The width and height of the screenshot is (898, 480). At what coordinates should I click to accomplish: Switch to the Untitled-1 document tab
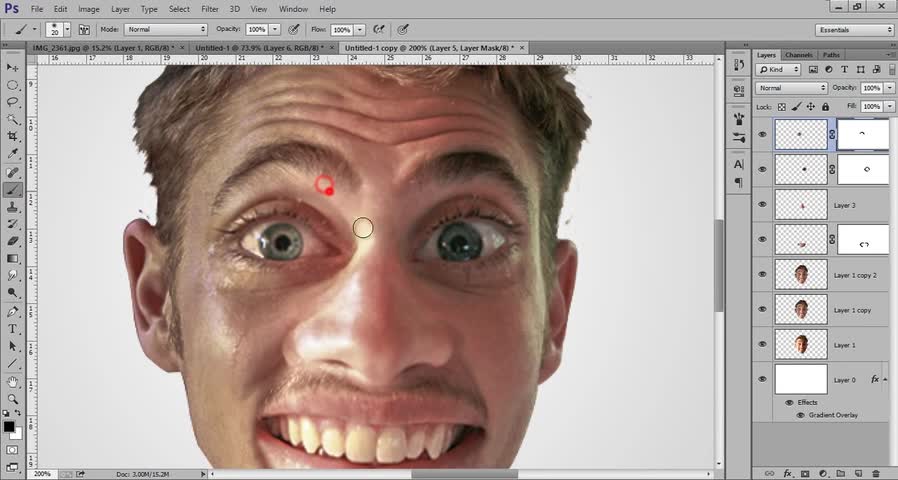(x=260, y=48)
